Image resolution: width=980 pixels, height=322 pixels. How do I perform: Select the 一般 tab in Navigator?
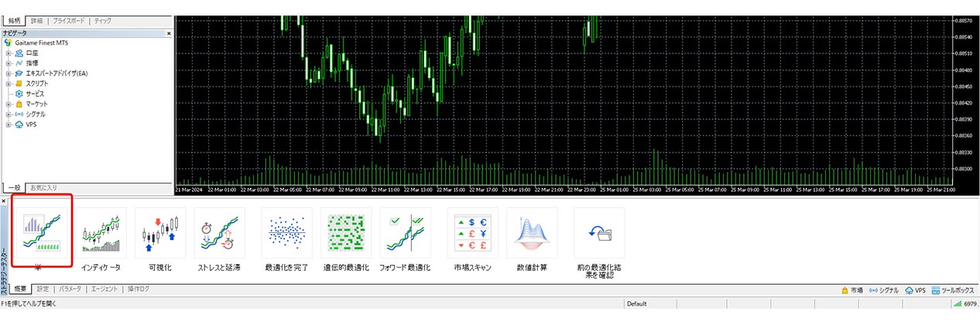point(13,187)
